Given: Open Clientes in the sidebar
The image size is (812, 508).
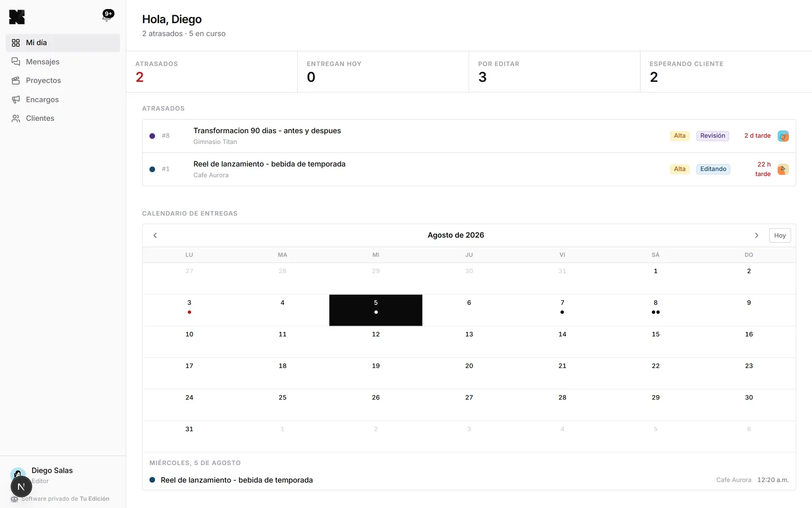Looking at the screenshot, I should pos(63,119).
